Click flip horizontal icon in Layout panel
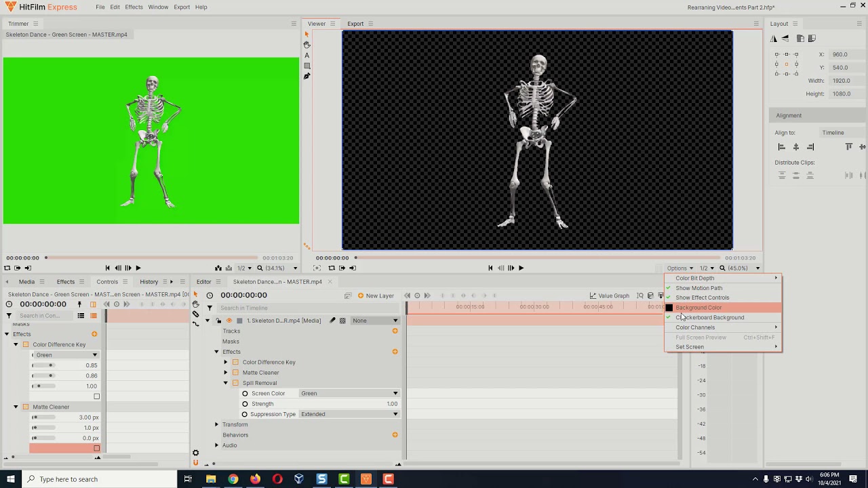This screenshot has height=488, width=868. click(x=774, y=39)
